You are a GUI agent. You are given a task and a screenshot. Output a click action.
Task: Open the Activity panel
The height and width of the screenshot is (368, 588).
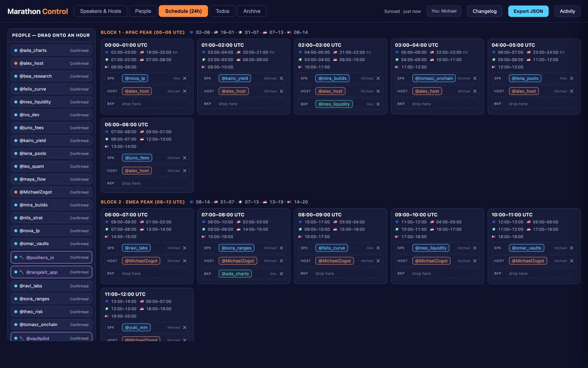567,11
